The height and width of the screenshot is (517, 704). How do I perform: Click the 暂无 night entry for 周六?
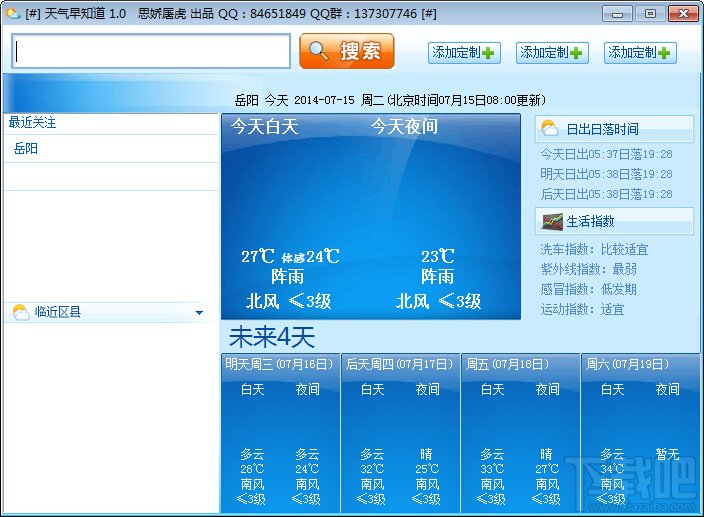click(x=667, y=454)
